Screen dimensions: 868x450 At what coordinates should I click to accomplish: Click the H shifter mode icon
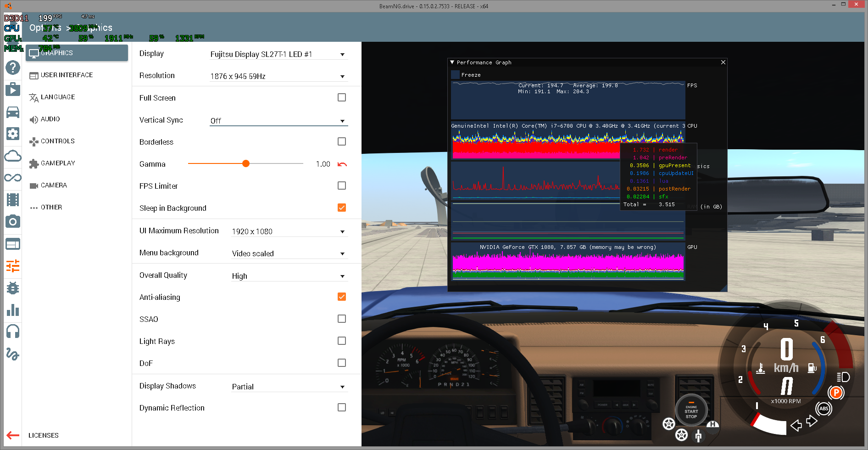click(x=712, y=425)
